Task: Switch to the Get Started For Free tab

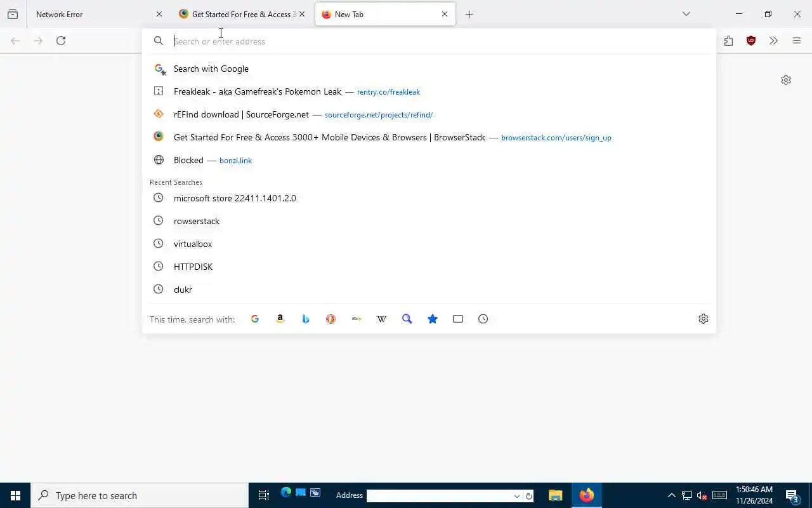Action: 242,14
